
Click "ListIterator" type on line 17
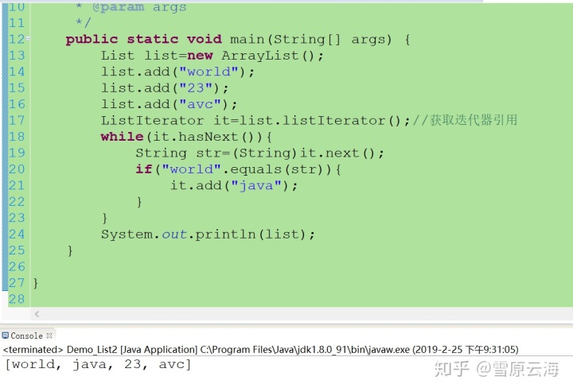[x=152, y=120]
